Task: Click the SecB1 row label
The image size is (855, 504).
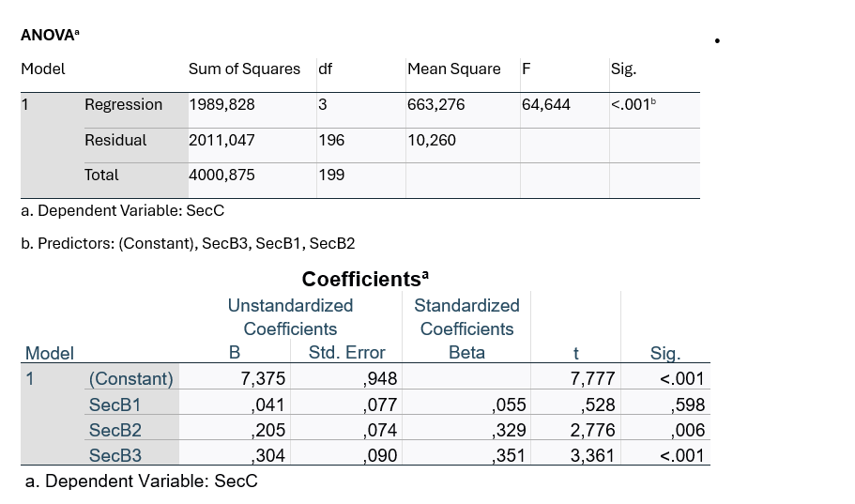Action: [x=115, y=405]
